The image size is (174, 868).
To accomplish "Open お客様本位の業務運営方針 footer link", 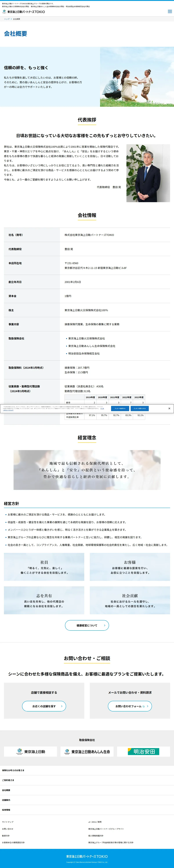I will point(13,842).
